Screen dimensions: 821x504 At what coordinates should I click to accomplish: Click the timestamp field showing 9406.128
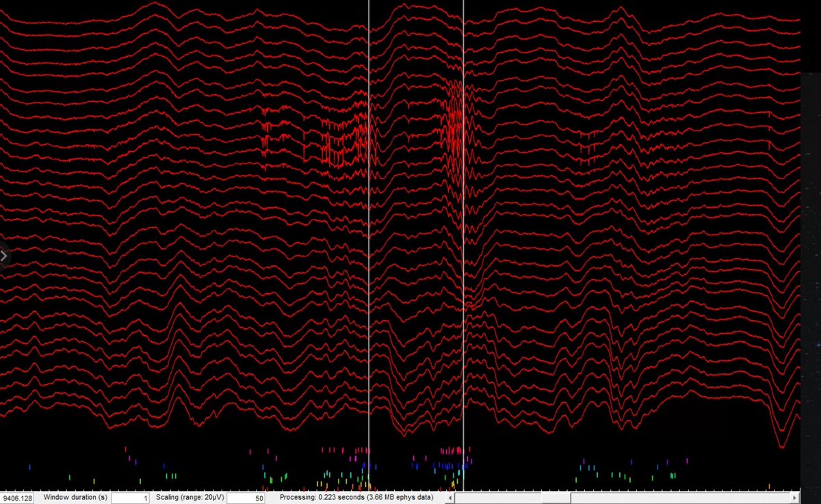tap(18, 499)
